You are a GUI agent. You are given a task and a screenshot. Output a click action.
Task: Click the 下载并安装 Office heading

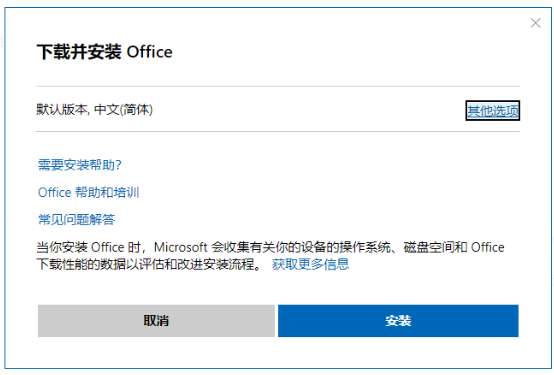coord(105,52)
